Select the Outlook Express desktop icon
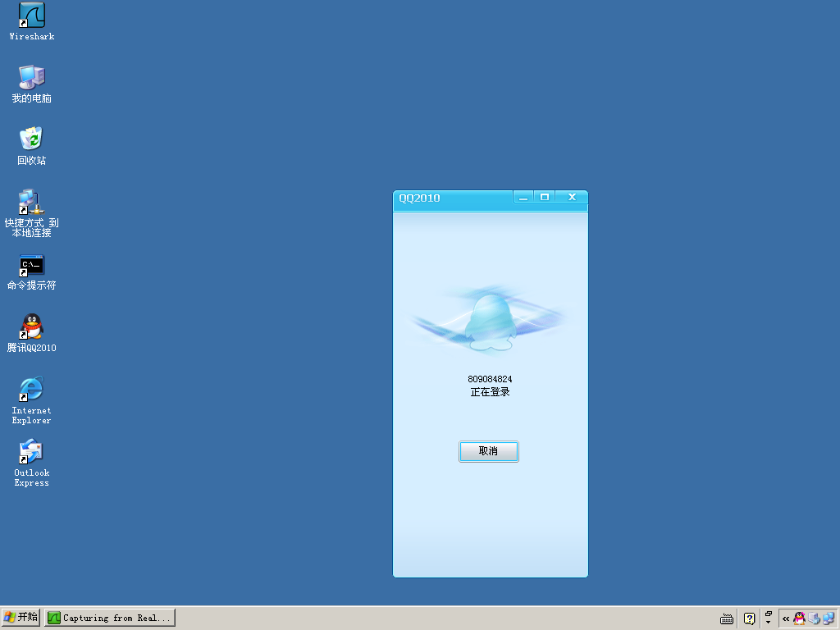Viewport: 840px width, 630px height. point(32,463)
